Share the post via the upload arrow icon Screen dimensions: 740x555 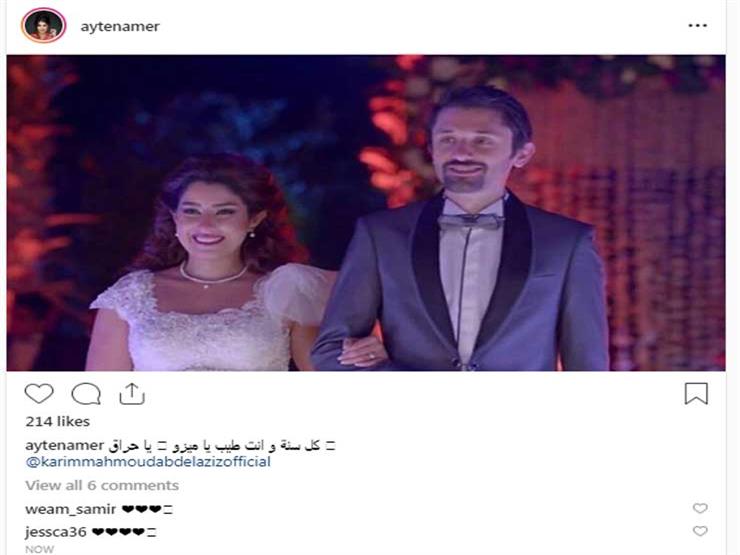[x=132, y=394]
